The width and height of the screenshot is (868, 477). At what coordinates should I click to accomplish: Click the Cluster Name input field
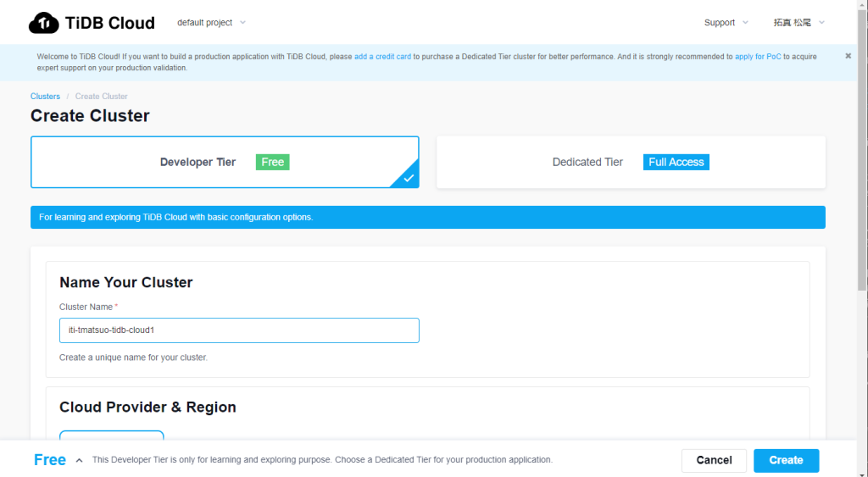239,330
